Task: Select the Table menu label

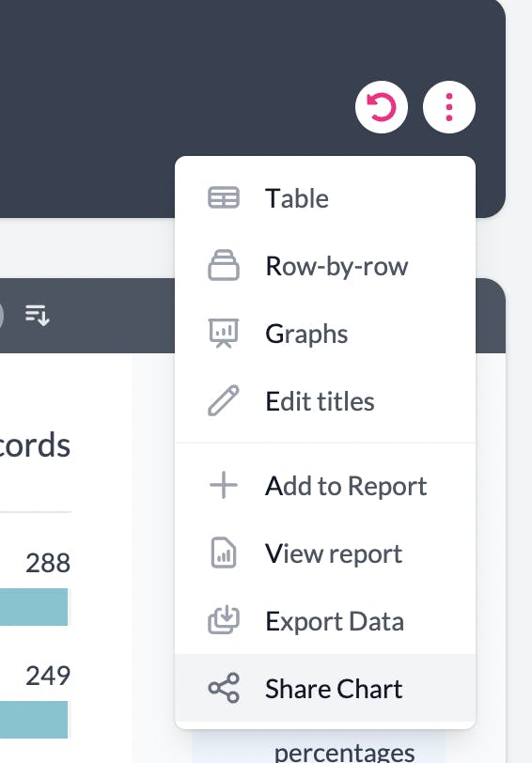Action: click(x=297, y=198)
